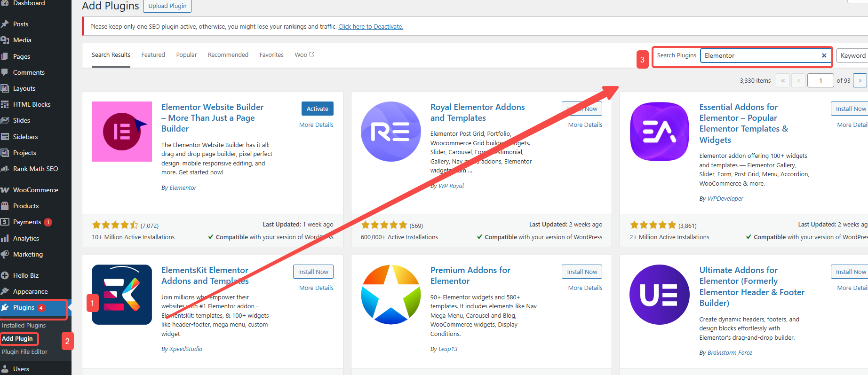This screenshot has height=375, width=868.
Task: Click the Premium Addons star logo
Action: 391,295
